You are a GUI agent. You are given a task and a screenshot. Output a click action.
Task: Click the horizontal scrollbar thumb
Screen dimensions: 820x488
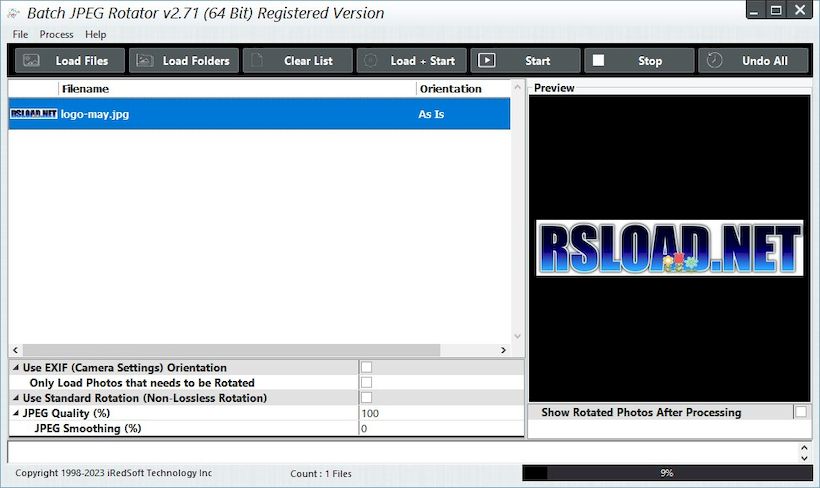[x=231, y=350]
